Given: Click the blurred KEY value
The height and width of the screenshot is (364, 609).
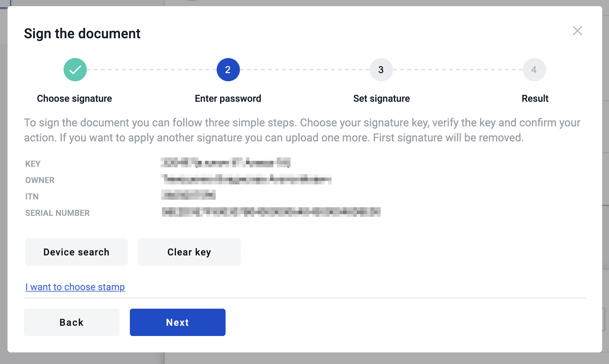Looking at the screenshot, I should pos(226,163).
